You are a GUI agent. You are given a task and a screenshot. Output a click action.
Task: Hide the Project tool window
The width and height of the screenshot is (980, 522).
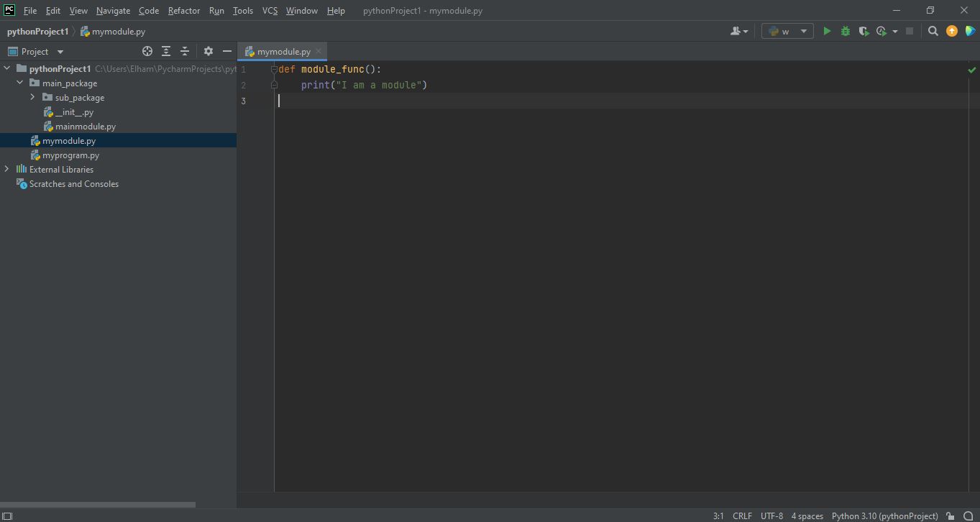coord(227,51)
